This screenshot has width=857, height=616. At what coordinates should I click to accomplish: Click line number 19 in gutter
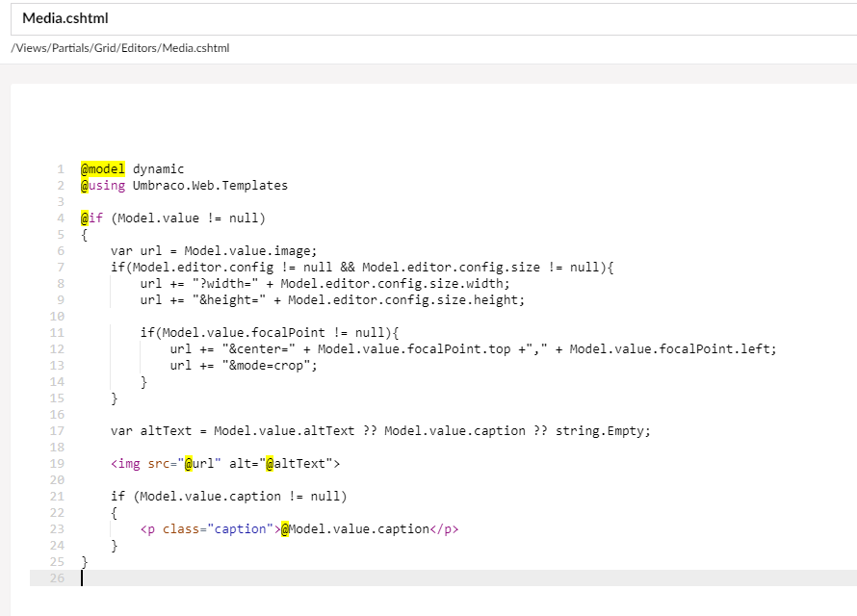(x=57, y=464)
